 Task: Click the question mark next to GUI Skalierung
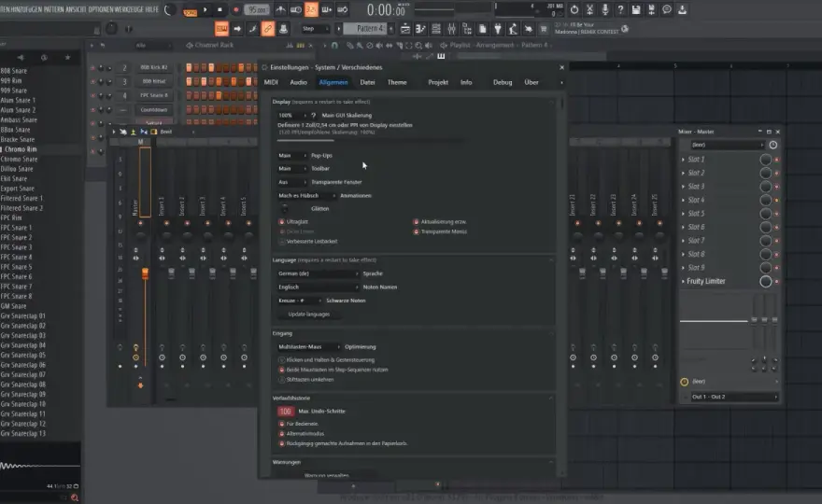[314, 115]
